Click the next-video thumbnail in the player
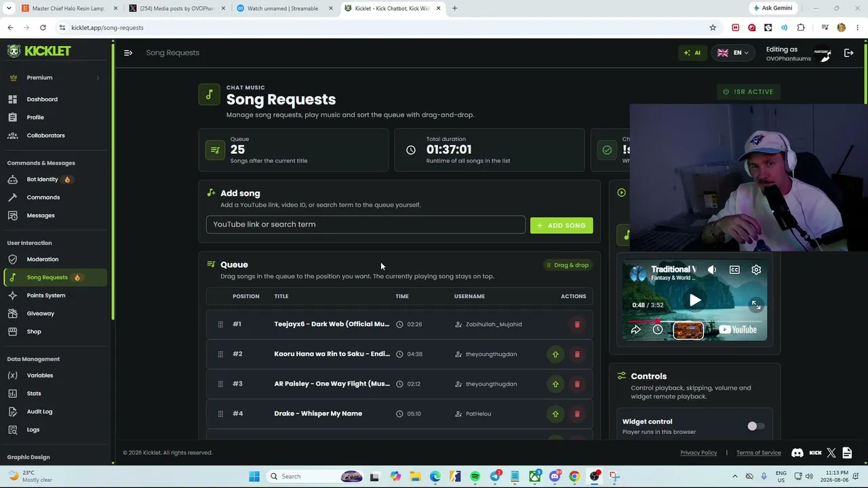868x488 pixels. tap(688, 330)
